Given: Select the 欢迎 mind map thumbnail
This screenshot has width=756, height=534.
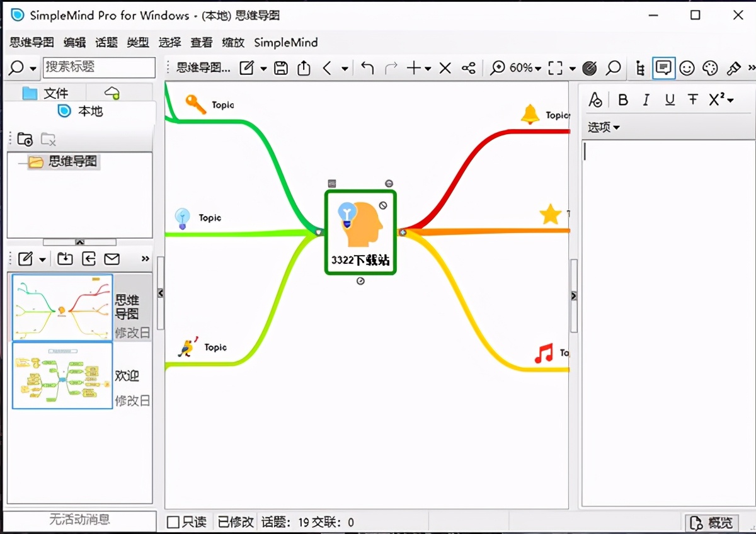Looking at the screenshot, I should (x=61, y=376).
